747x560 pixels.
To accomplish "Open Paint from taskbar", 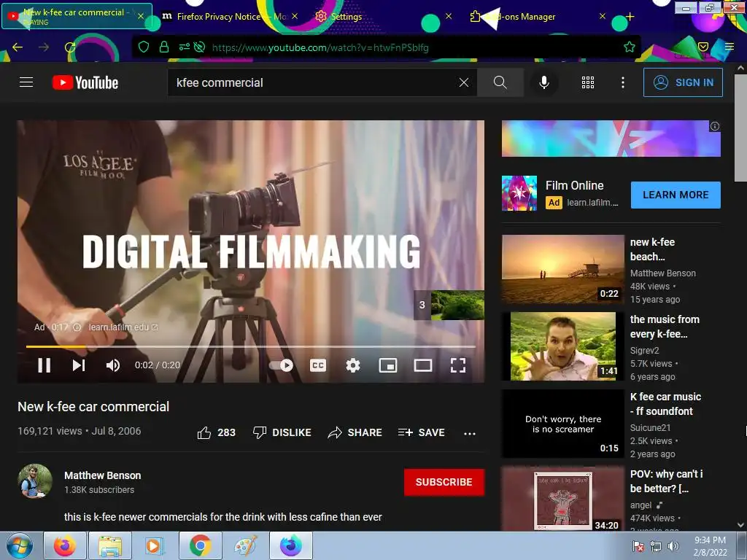I will click(246, 545).
